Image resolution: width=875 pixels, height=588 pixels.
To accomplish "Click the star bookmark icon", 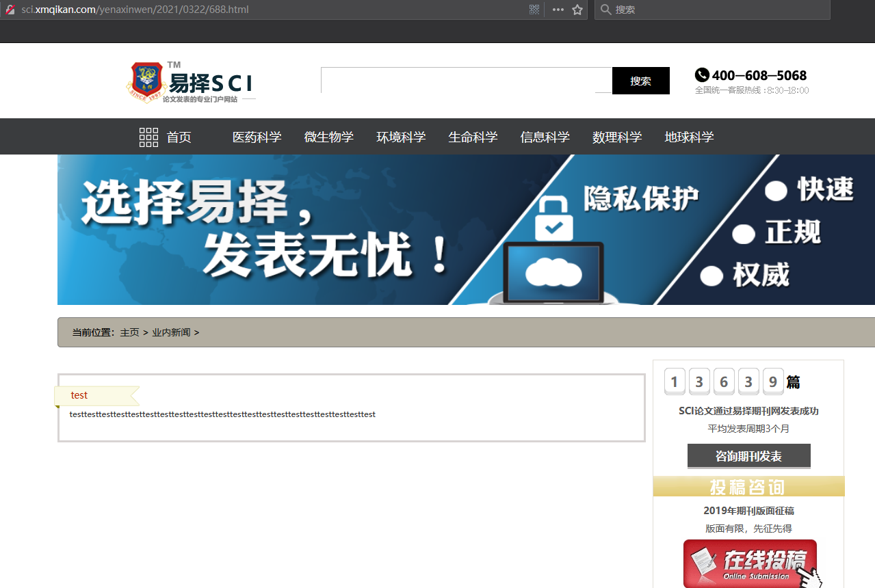I will click(577, 10).
